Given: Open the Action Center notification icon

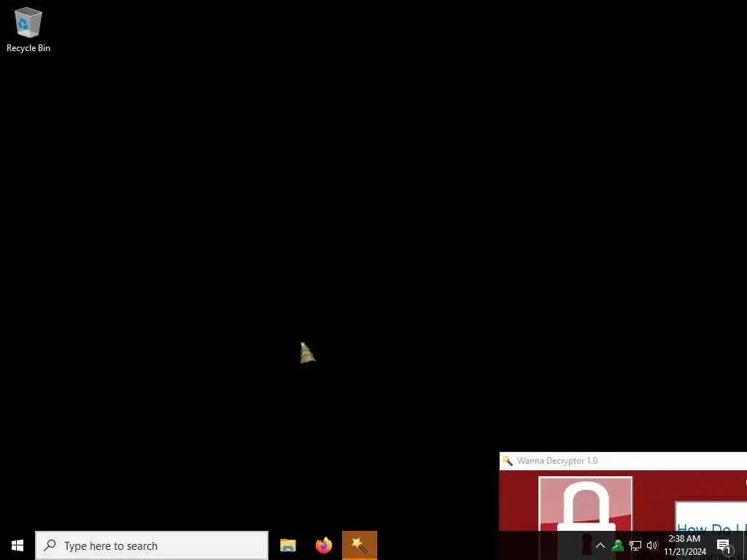Looking at the screenshot, I should click(x=724, y=545).
